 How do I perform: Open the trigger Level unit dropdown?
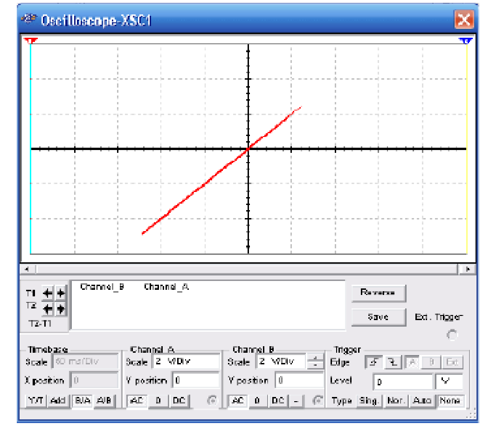click(x=449, y=382)
